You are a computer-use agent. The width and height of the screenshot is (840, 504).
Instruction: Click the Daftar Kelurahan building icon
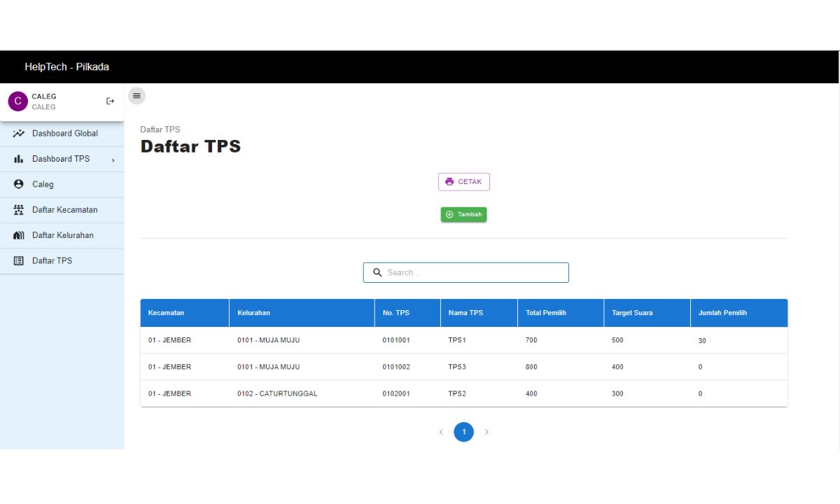pos(19,235)
